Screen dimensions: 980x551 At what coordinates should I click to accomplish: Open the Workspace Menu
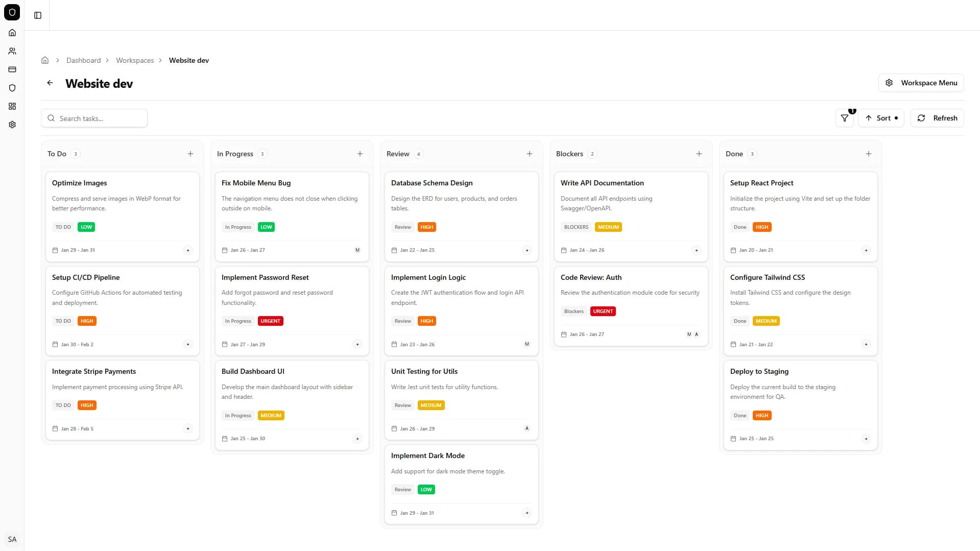[921, 83]
